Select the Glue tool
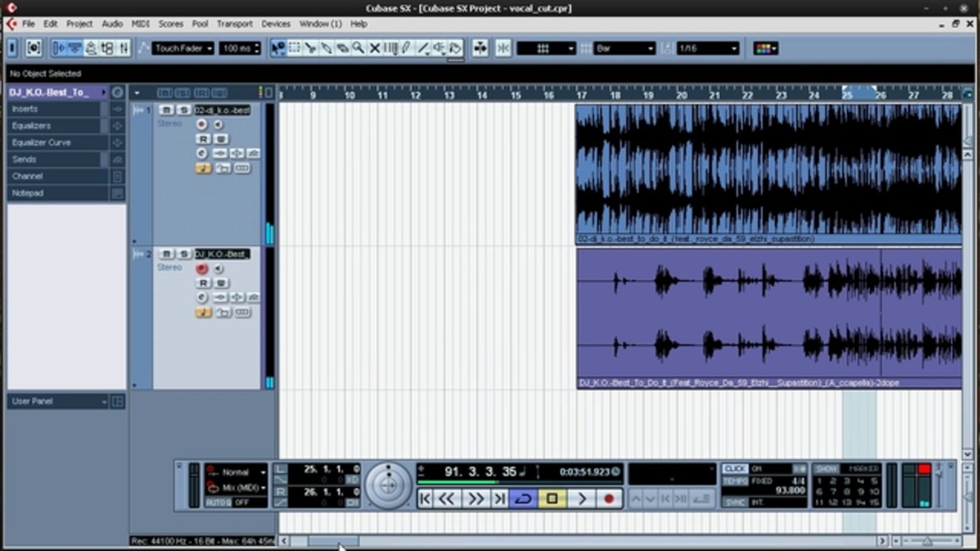This screenshot has height=551, width=980. coord(326,48)
